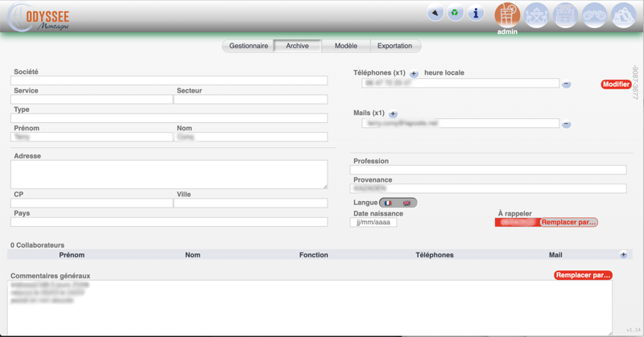This screenshot has height=337, width=644.
Task: Select the orange admin module icon
Action: 507,14
